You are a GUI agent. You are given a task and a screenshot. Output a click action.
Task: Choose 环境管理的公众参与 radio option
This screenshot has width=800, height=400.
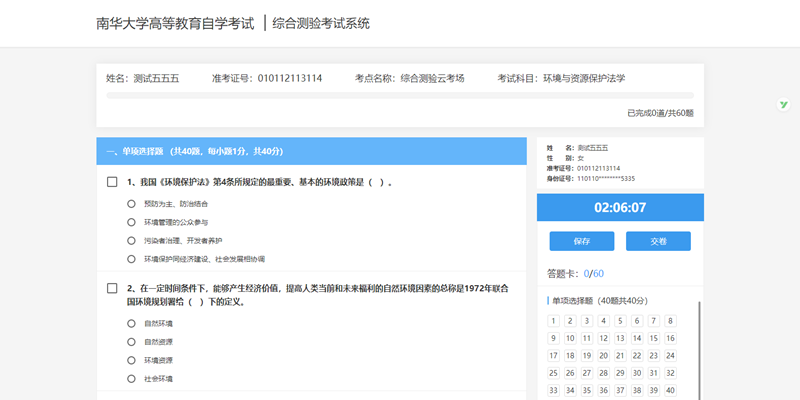[x=131, y=222]
